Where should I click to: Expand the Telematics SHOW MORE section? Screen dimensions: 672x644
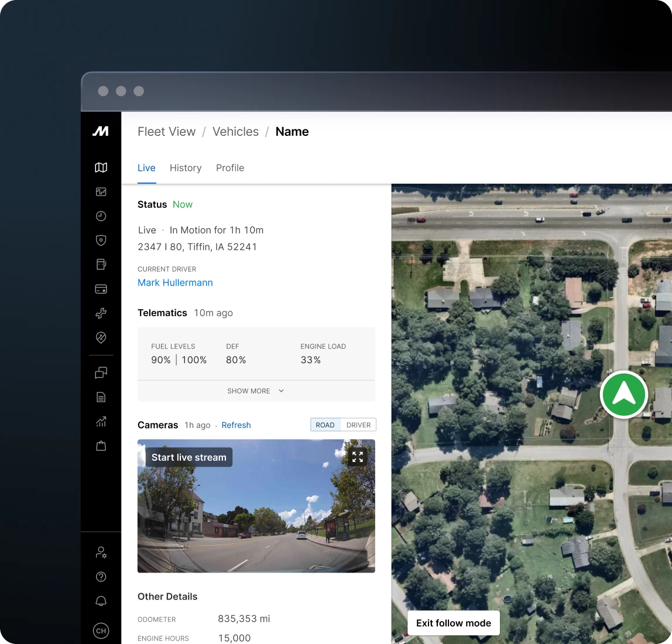256,390
